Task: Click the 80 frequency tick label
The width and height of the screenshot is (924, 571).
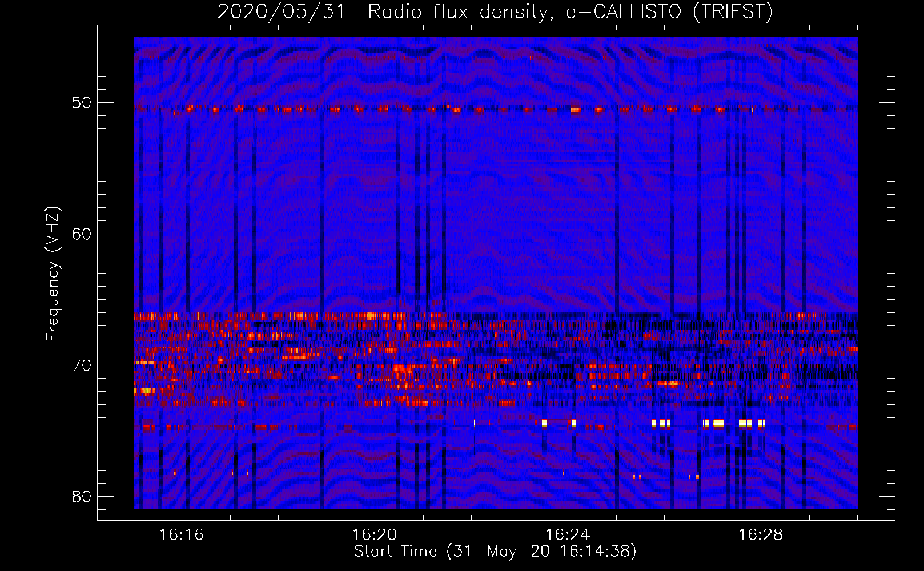Action: point(81,497)
